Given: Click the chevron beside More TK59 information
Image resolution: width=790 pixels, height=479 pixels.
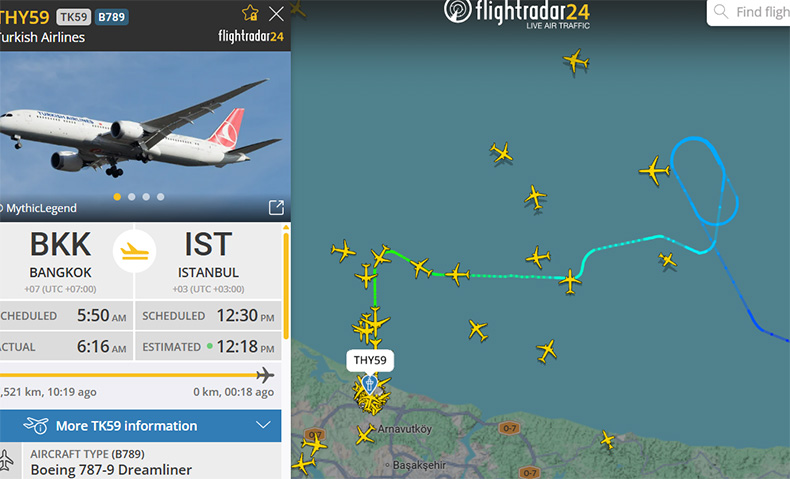Looking at the screenshot, I should tap(263, 425).
